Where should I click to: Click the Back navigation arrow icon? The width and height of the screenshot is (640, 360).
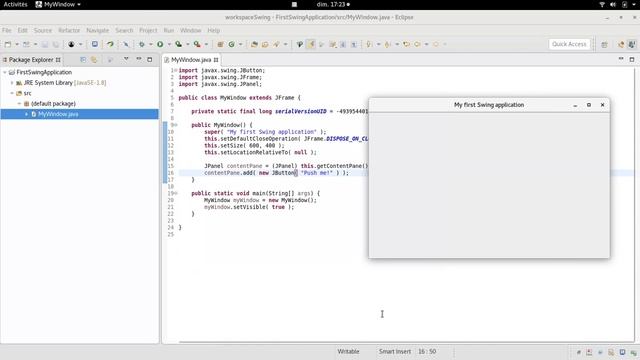tap(417, 44)
